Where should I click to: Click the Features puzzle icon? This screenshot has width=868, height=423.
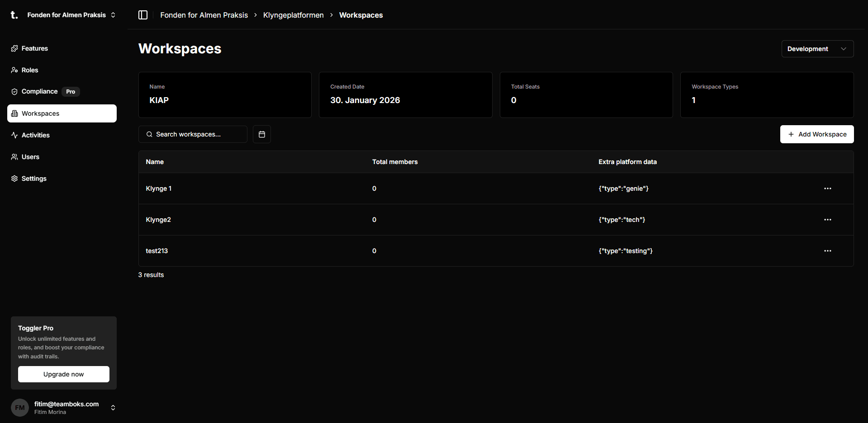tap(14, 48)
